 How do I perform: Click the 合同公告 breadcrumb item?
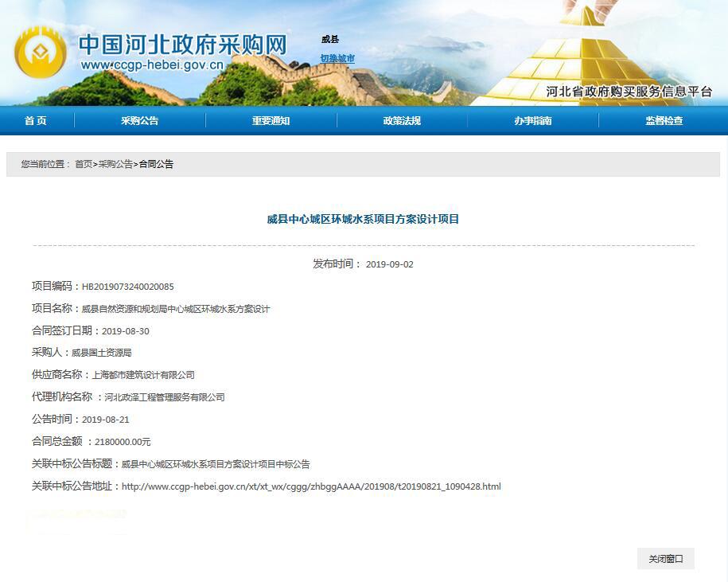click(x=156, y=164)
